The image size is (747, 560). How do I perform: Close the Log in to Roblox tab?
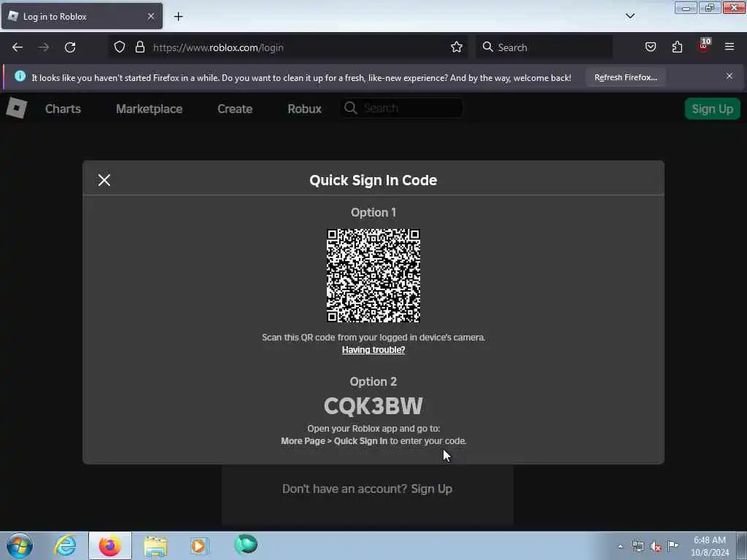(151, 16)
